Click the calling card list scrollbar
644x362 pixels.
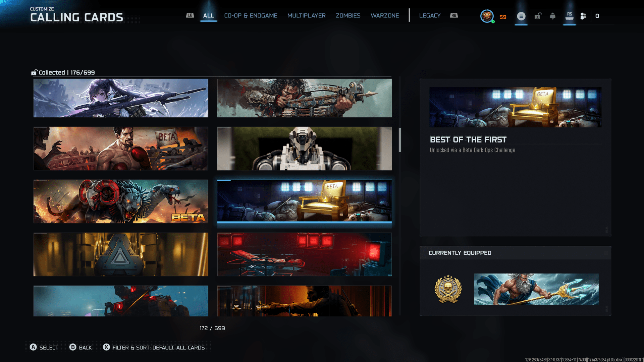[x=399, y=140]
